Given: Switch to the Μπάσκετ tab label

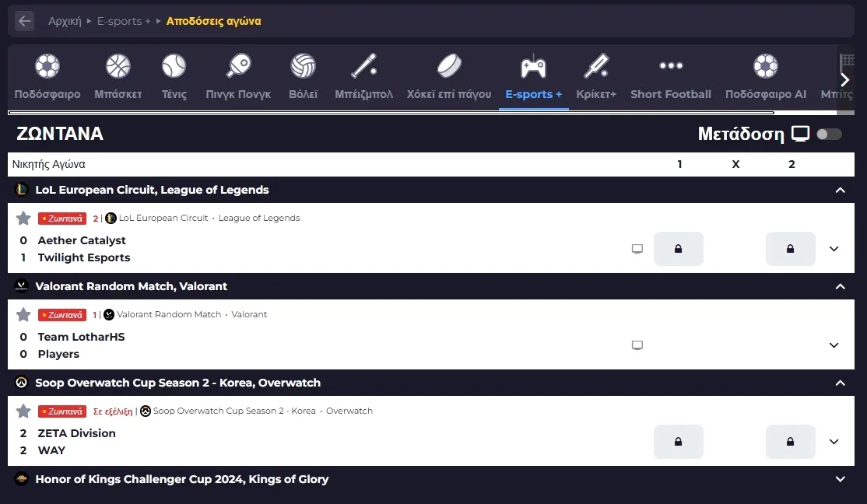Looking at the screenshot, I should [118, 94].
